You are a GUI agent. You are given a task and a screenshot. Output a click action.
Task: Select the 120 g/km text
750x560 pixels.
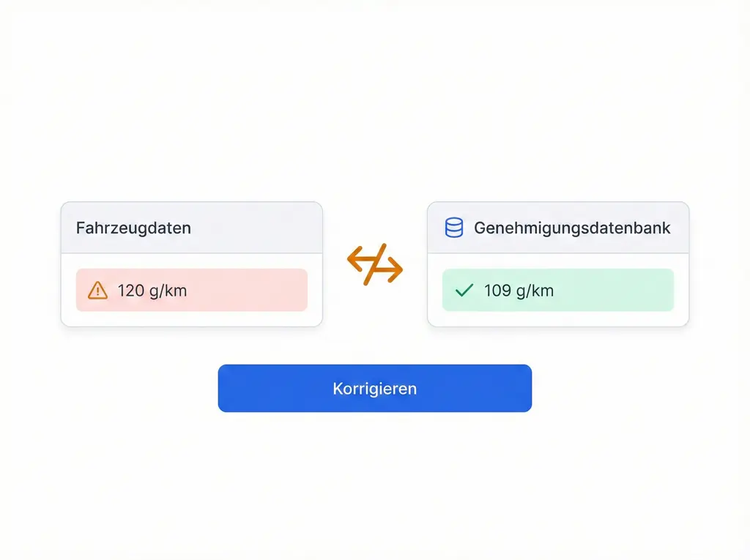point(154,290)
